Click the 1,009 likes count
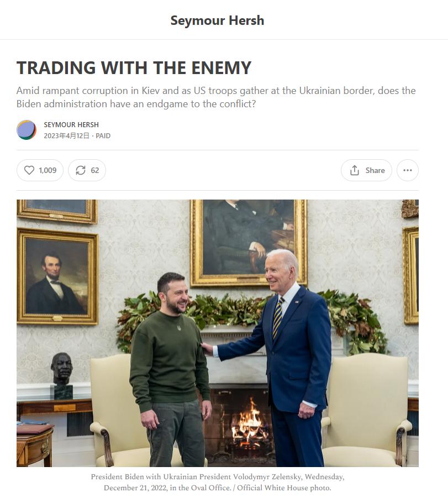This screenshot has width=448, height=503. 48,170
